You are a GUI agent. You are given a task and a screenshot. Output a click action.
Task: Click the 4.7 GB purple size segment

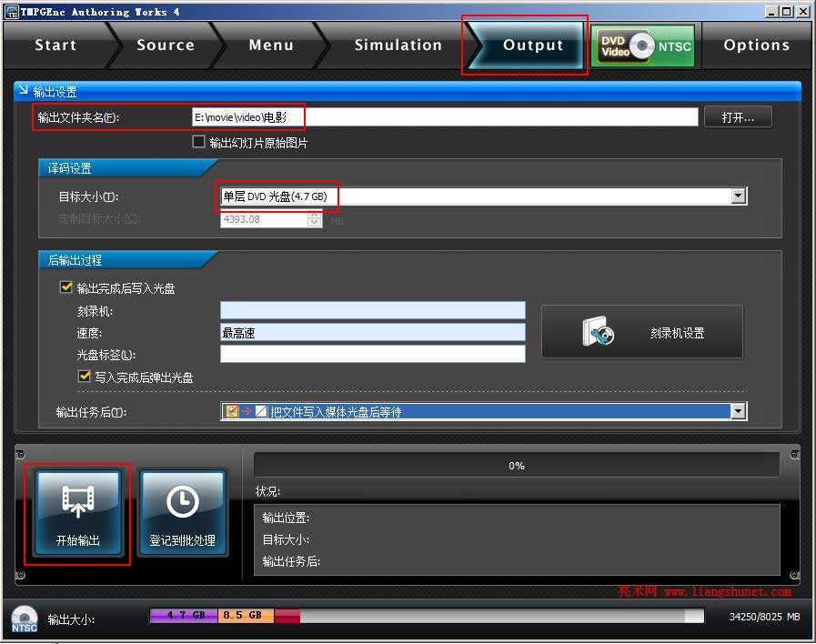pos(185,616)
